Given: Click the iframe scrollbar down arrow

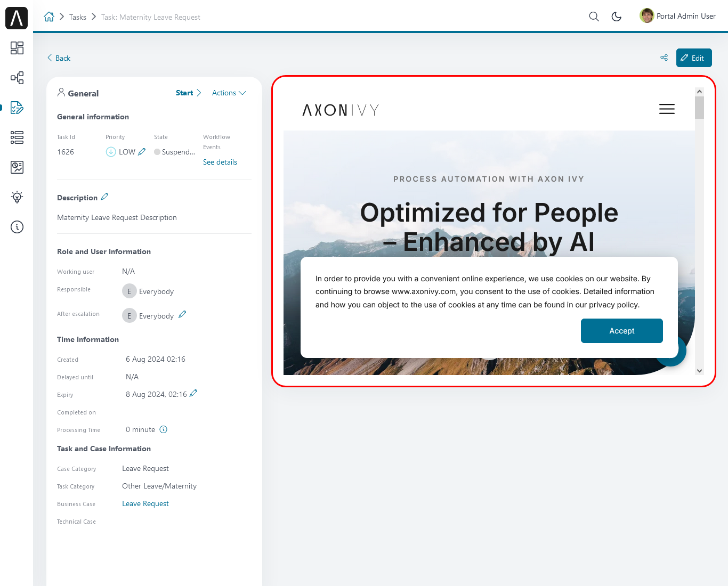Looking at the screenshot, I should (699, 371).
